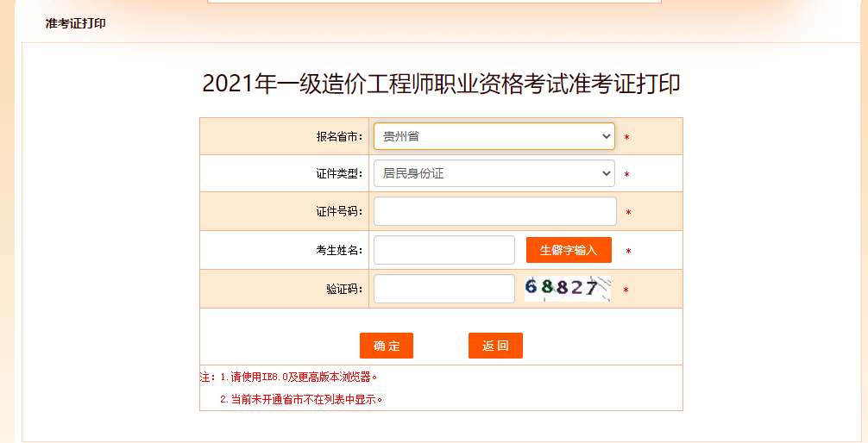Refresh the captcha image showing 68827
The height and width of the screenshot is (443, 868).
[567, 289]
